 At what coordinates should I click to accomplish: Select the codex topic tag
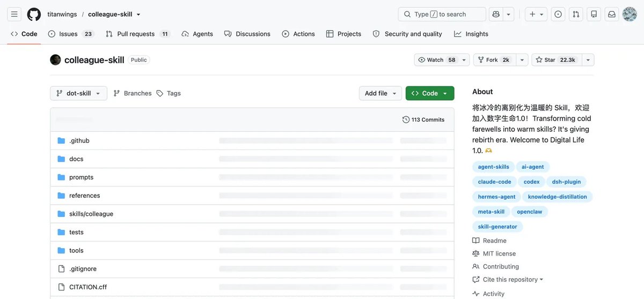click(532, 182)
